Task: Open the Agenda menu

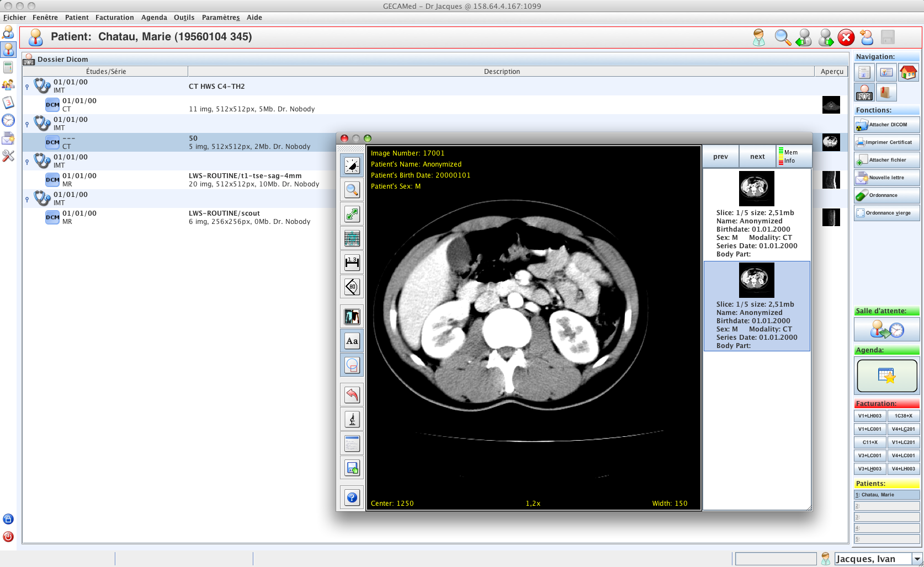Action: [153, 18]
